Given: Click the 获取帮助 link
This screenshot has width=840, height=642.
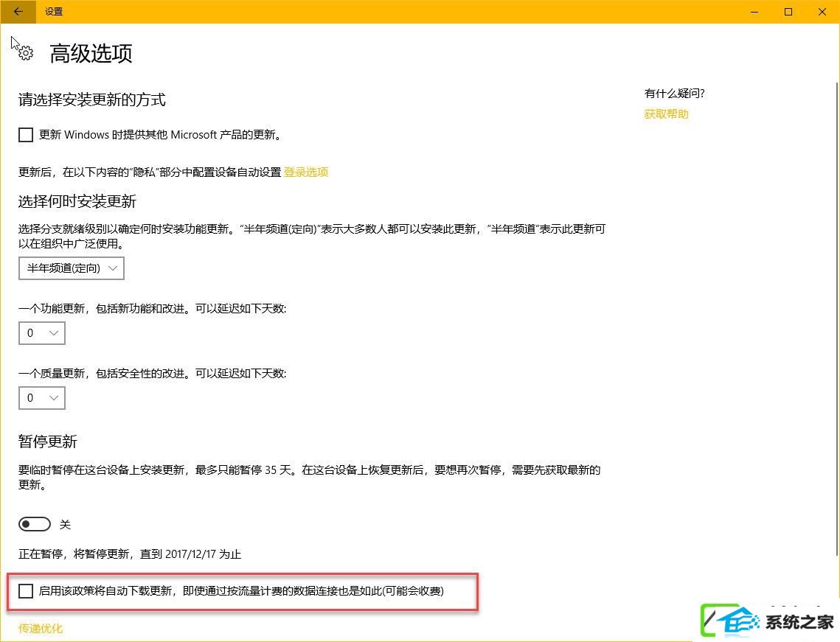Looking at the screenshot, I should [667, 114].
